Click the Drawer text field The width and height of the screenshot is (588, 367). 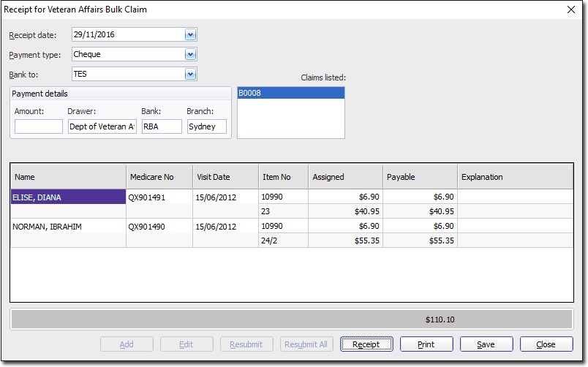(x=102, y=126)
